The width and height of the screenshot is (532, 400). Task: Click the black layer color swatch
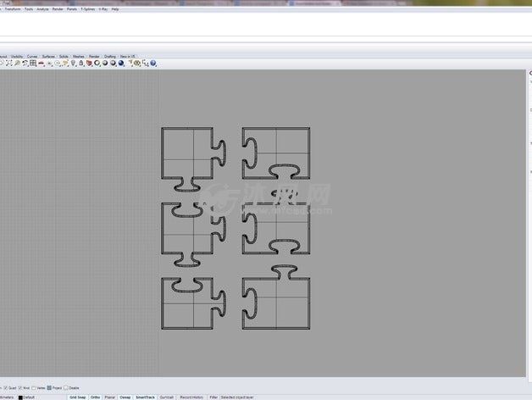click(20, 397)
